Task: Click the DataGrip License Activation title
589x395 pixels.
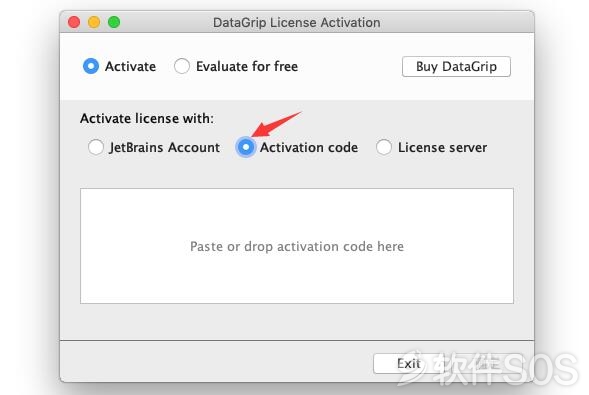Action: coord(297,23)
